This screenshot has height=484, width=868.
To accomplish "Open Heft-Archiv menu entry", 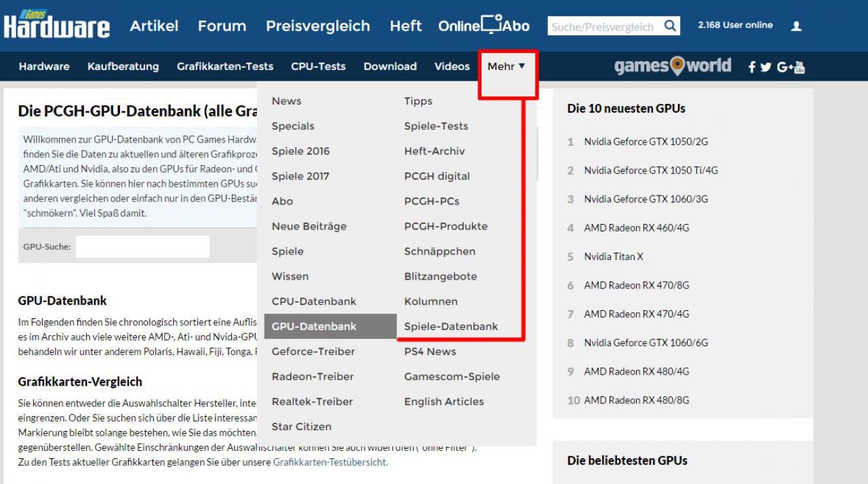I will tap(435, 151).
